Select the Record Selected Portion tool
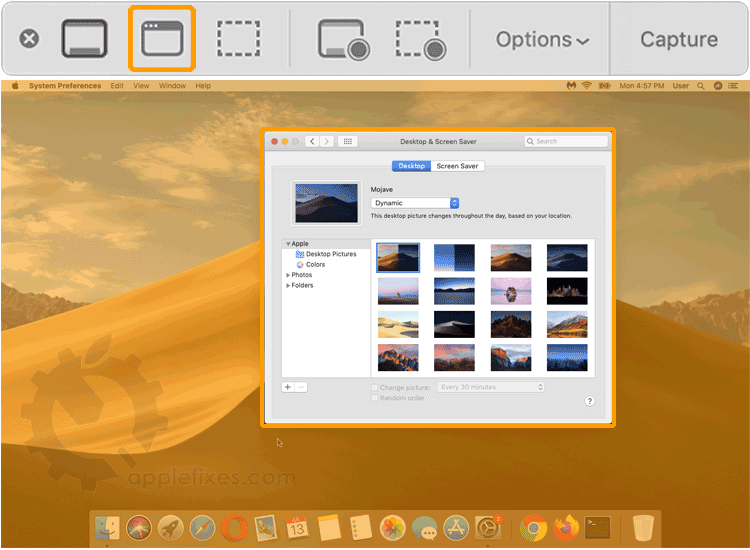 point(421,40)
